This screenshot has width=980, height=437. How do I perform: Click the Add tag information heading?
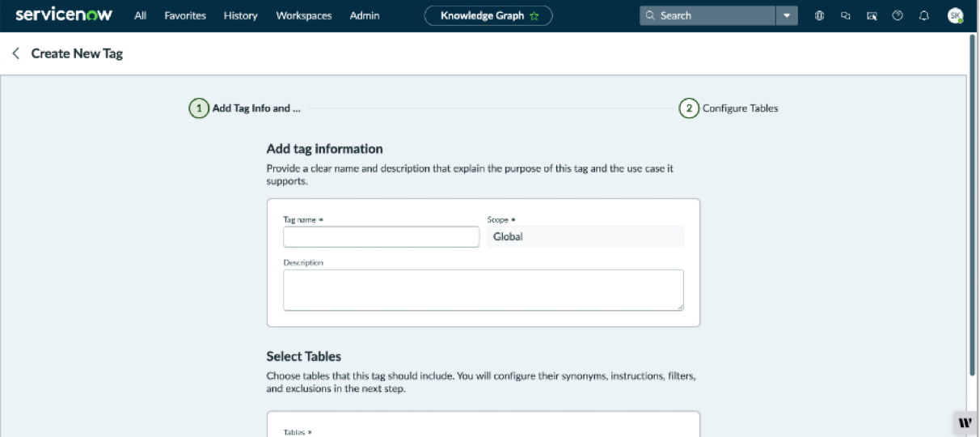[x=325, y=149]
